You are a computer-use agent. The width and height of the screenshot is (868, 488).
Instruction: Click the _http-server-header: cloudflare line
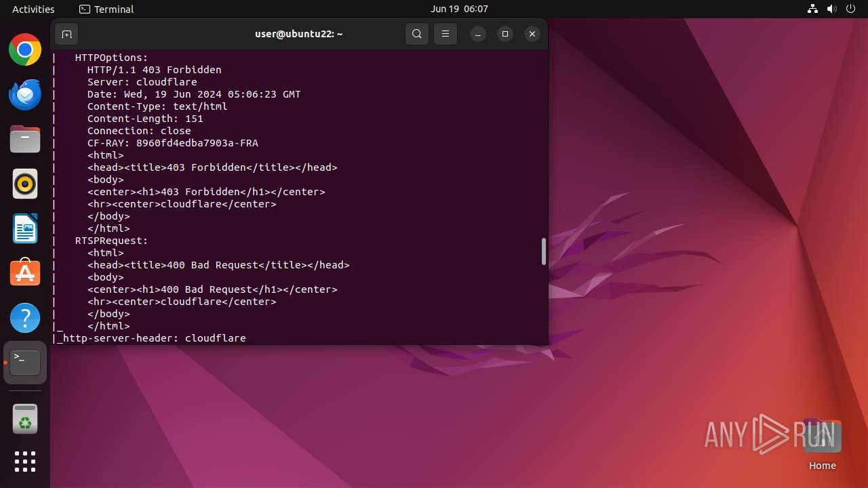tap(151, 338)
